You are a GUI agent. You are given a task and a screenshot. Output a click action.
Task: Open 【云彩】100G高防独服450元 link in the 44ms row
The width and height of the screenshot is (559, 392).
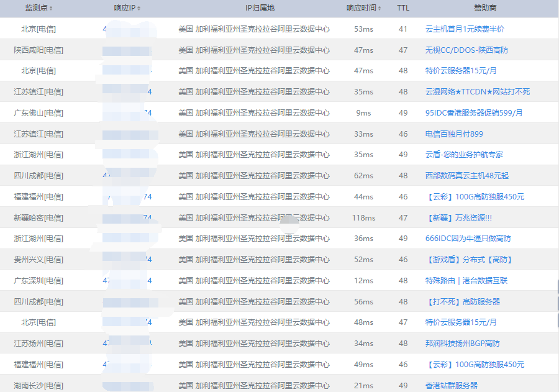[475, 196]
